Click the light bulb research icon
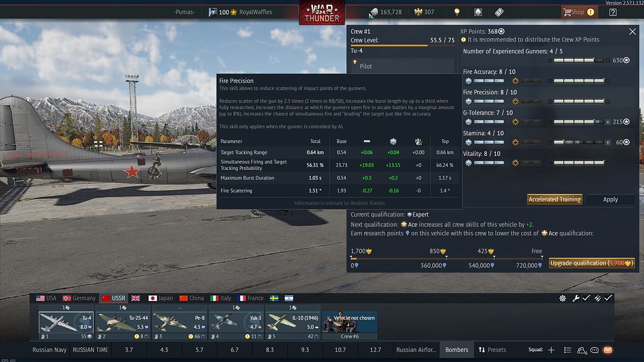 coord(457,12)
